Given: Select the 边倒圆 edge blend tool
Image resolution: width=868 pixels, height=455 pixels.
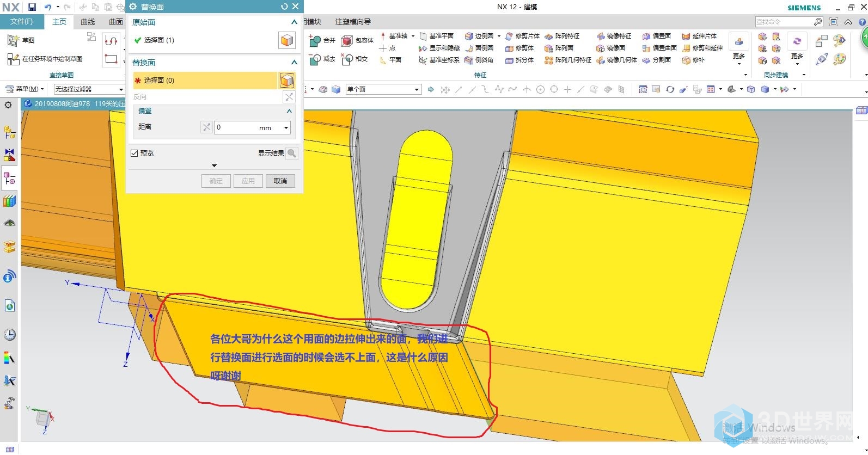Looking at the screenshot, I should (x=479, y=36).
